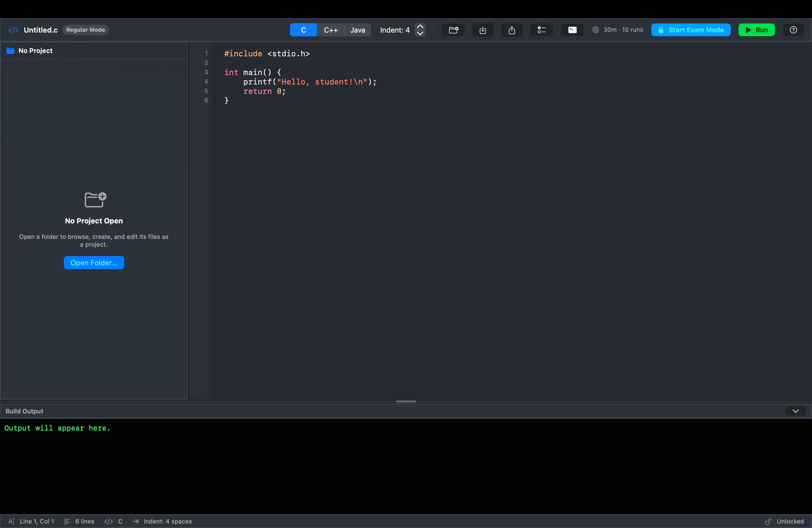Click Indent: 4 spaces in status bar
The height and width of the screenshot is (528, 812).
(x=168, y=521)
